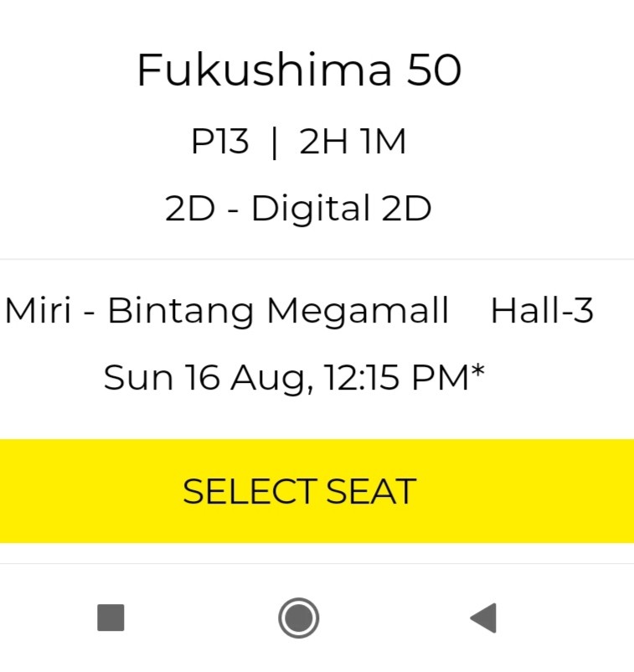The image size is (634, 672).
Task: Click the asterisk after the showtime
Action: point(478,371)
